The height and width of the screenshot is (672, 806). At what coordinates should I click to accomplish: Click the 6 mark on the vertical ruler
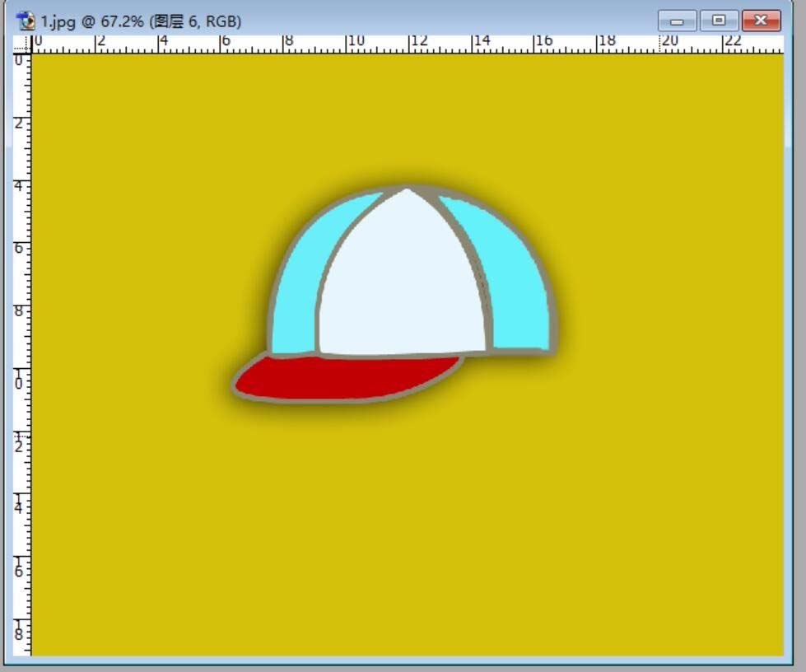pos(18,247)
